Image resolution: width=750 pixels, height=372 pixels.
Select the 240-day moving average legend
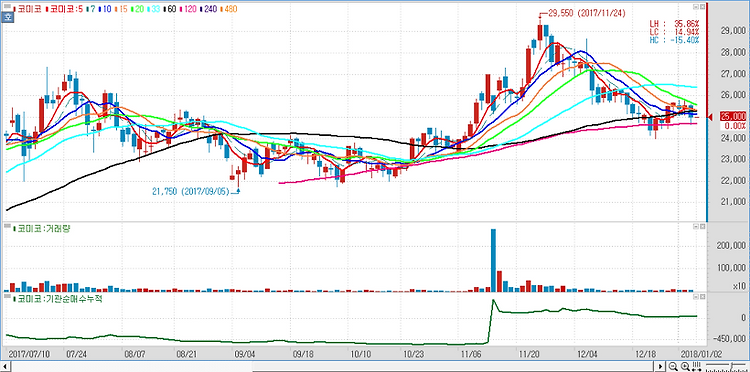tap(209, 9)
